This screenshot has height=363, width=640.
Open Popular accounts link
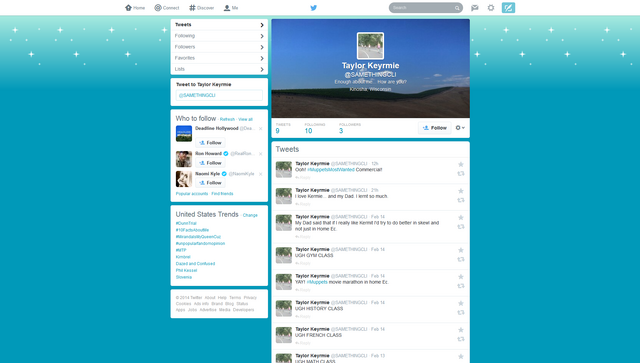click(192, 194)
